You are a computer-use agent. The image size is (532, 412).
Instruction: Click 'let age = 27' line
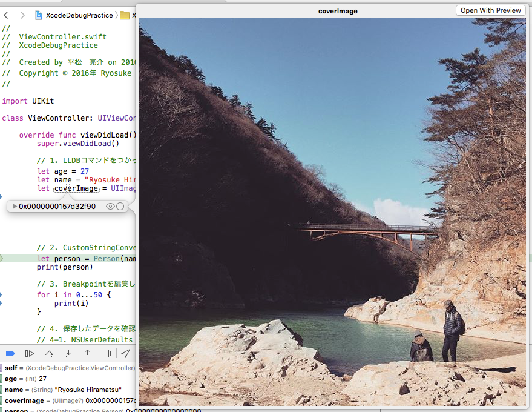[63, 171]
